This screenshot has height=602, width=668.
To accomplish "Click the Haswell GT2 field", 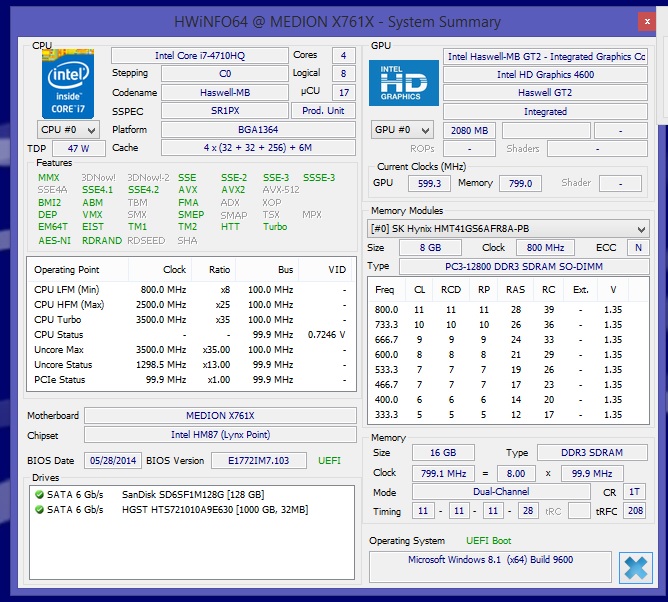I will coord(545,92).
